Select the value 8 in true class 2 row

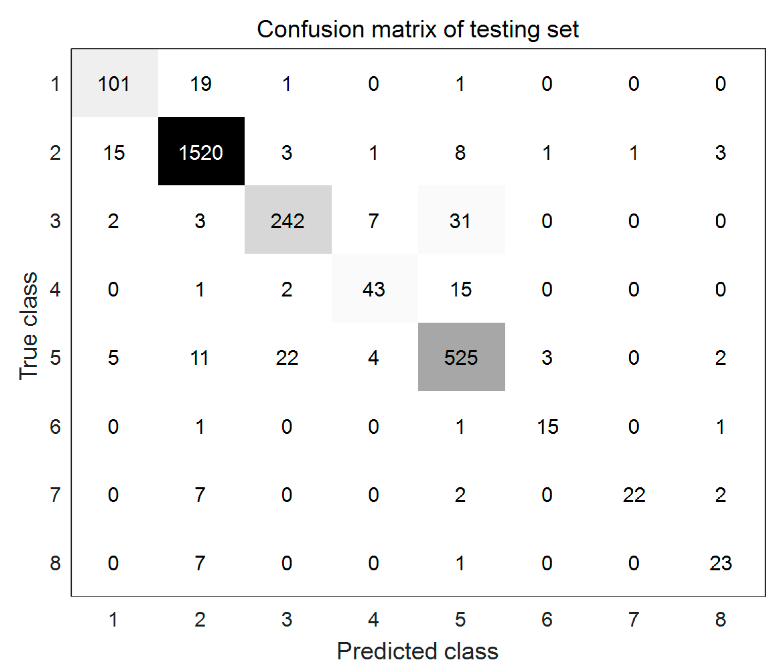pyautogui.click(x=460, y=153)
